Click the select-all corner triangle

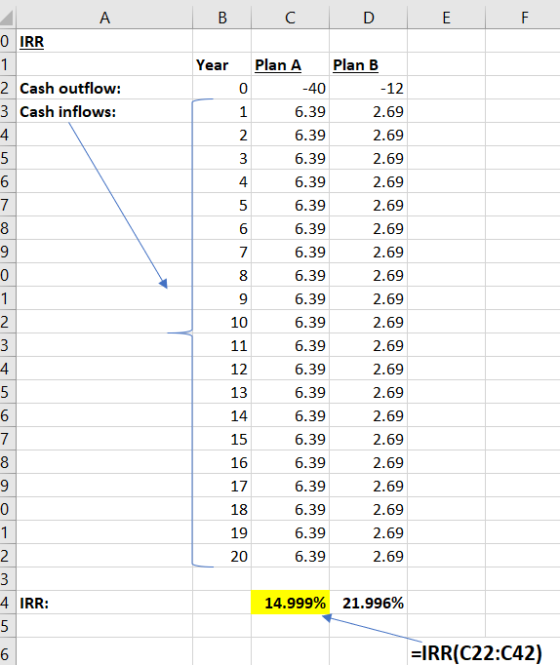[x=7, y=18]
